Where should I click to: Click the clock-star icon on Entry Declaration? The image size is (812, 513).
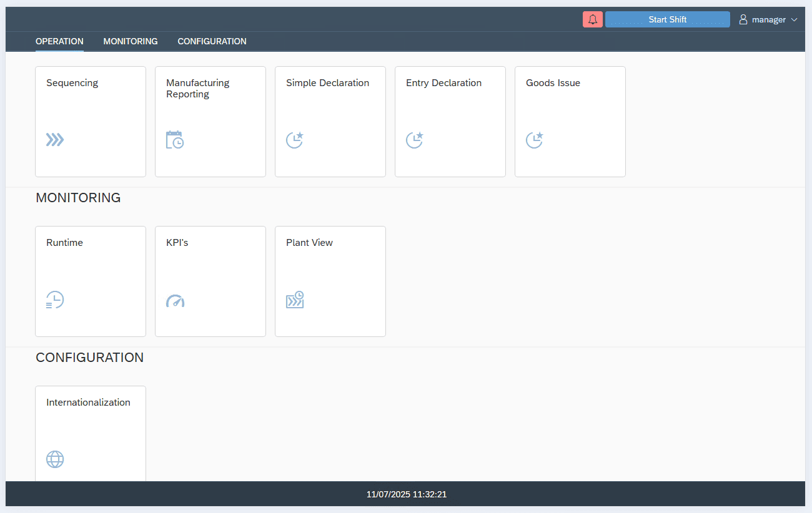415,140
